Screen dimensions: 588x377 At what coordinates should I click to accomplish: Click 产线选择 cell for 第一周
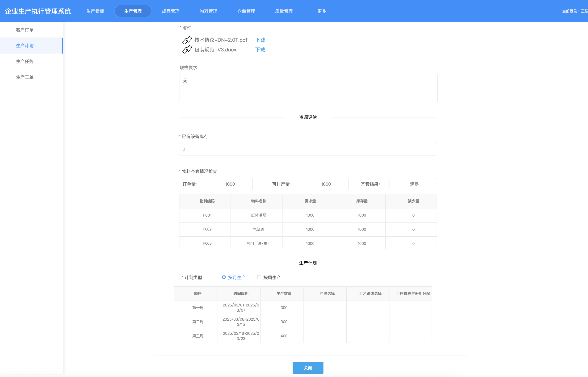click(x=325, y=308)
